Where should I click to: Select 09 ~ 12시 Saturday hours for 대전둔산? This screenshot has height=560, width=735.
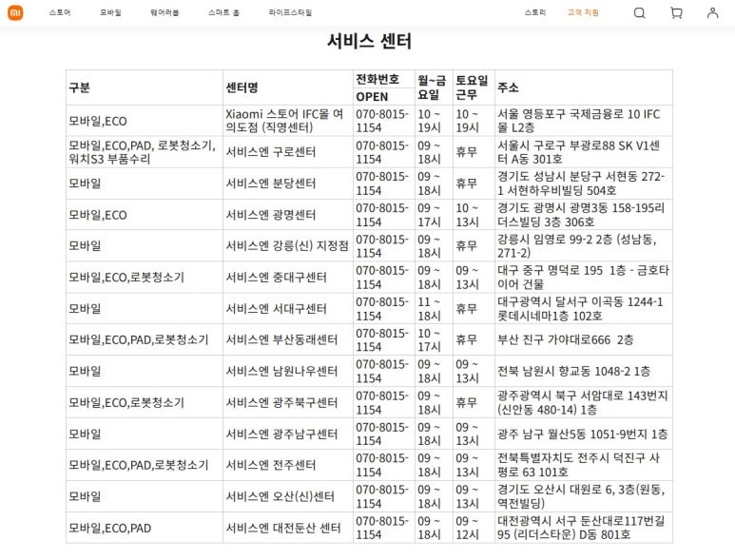click(474, 528)
